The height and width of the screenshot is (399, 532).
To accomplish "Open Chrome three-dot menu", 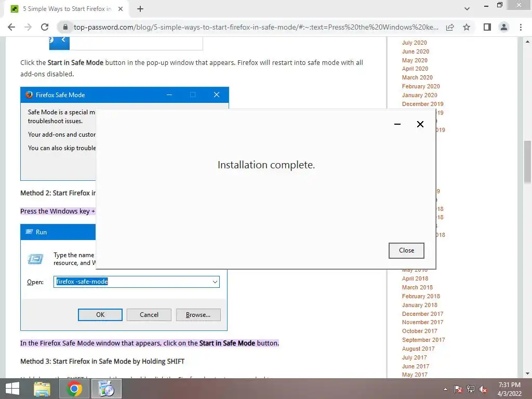I will [x=521, y=27].
